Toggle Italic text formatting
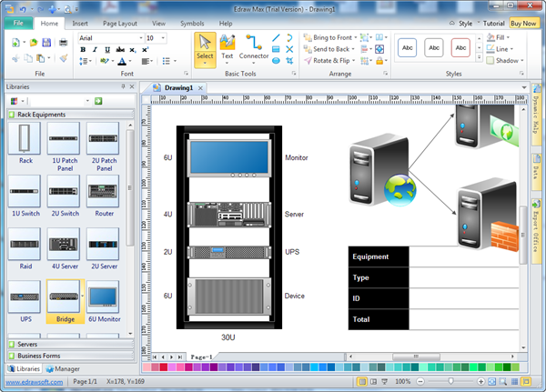546x392 pixels. (x=94, y=50)
